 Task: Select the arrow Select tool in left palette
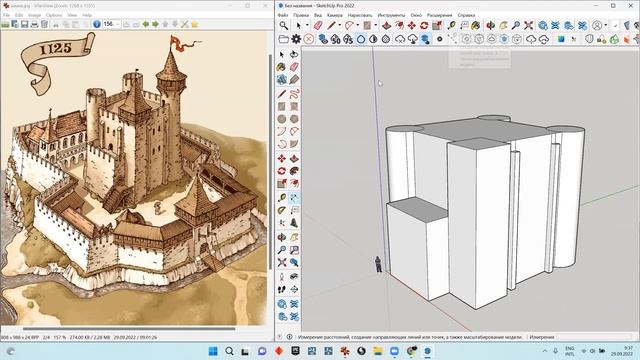click(282, 54)
